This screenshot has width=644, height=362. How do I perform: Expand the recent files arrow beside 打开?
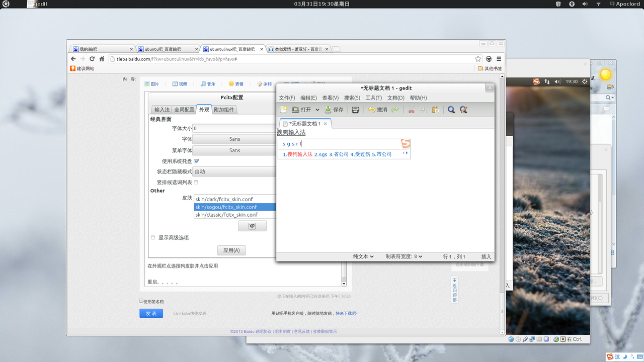[317, 110]
